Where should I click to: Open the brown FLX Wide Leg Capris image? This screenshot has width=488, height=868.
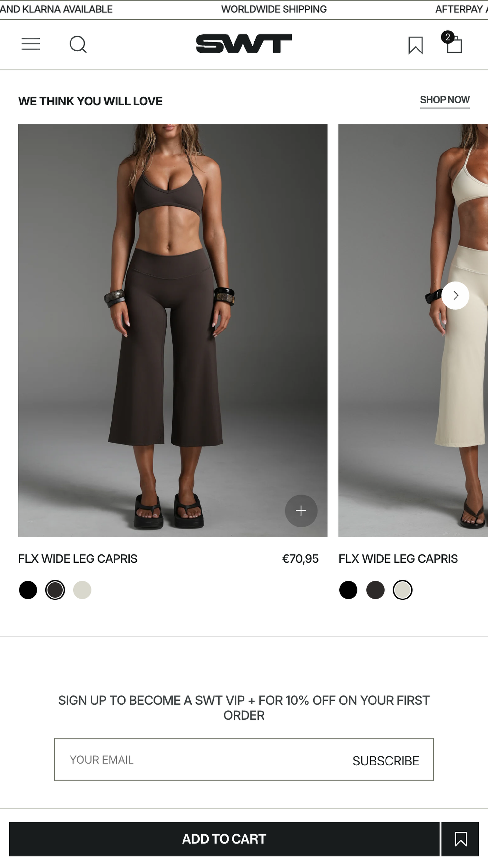(x=173, y=330)
